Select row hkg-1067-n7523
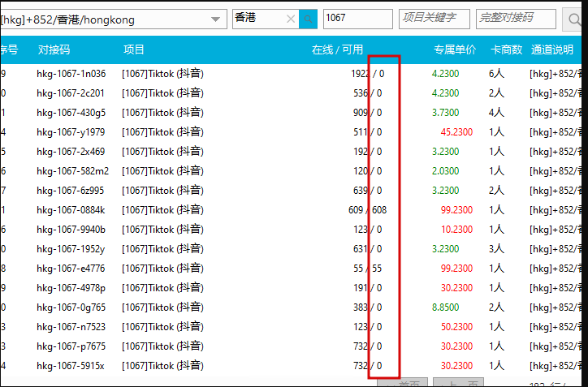This screenshot has height=387, width=588. point(291,327)
